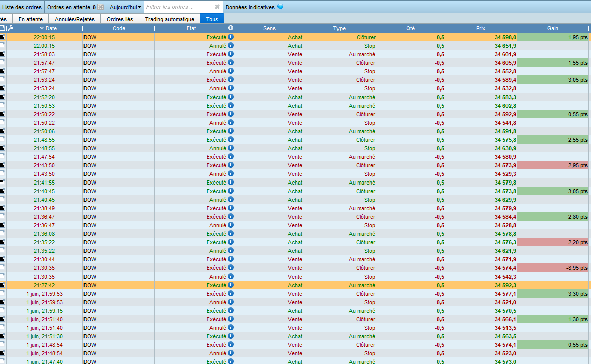
Task: Select the gain cell showing 1,55 pts
Action: click(553, 63)
